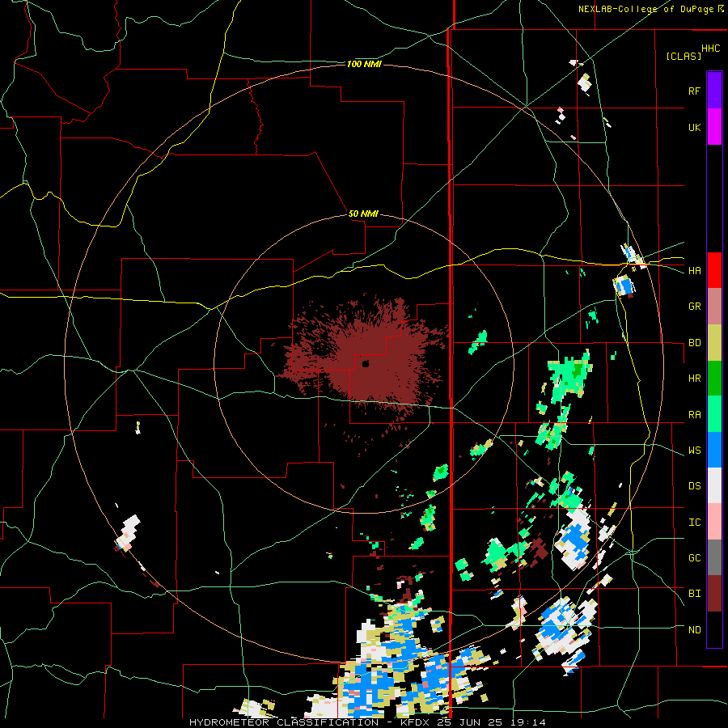
Task: Click the HA red legend swatch
Action: coord(714,270)
